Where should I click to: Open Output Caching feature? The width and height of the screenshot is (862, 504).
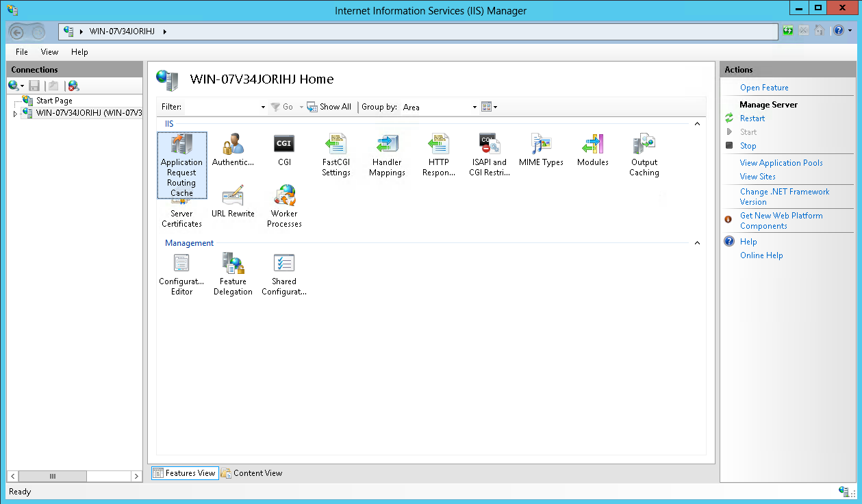coord(644,155)
